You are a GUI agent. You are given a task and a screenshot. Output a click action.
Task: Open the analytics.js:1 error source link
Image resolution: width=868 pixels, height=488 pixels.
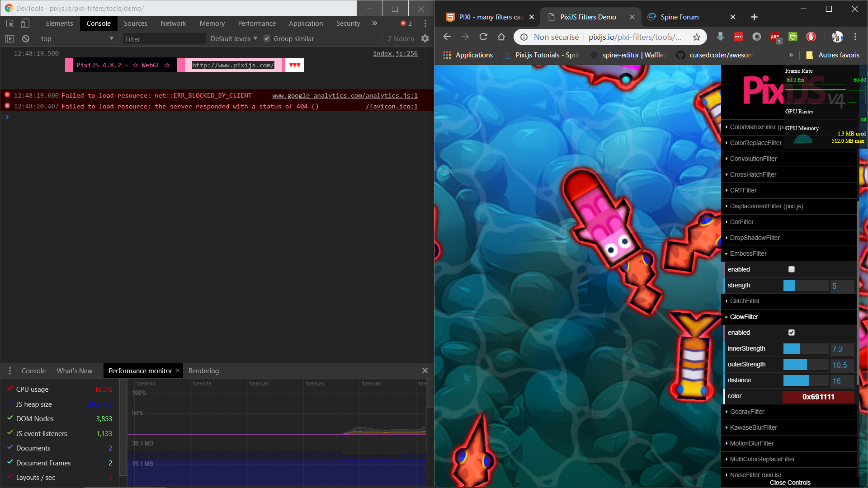344,95
